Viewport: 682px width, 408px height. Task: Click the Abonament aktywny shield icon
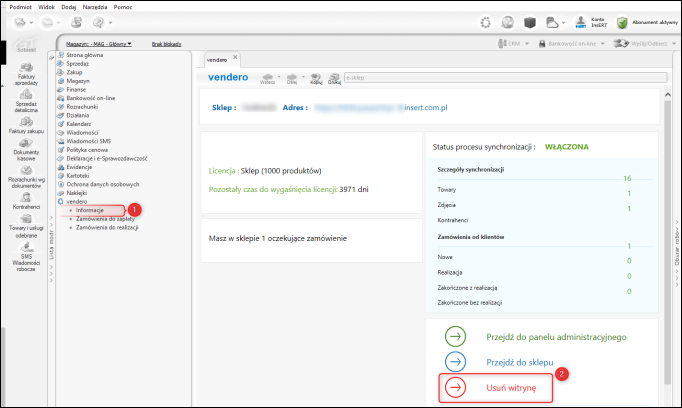(622, 23)
